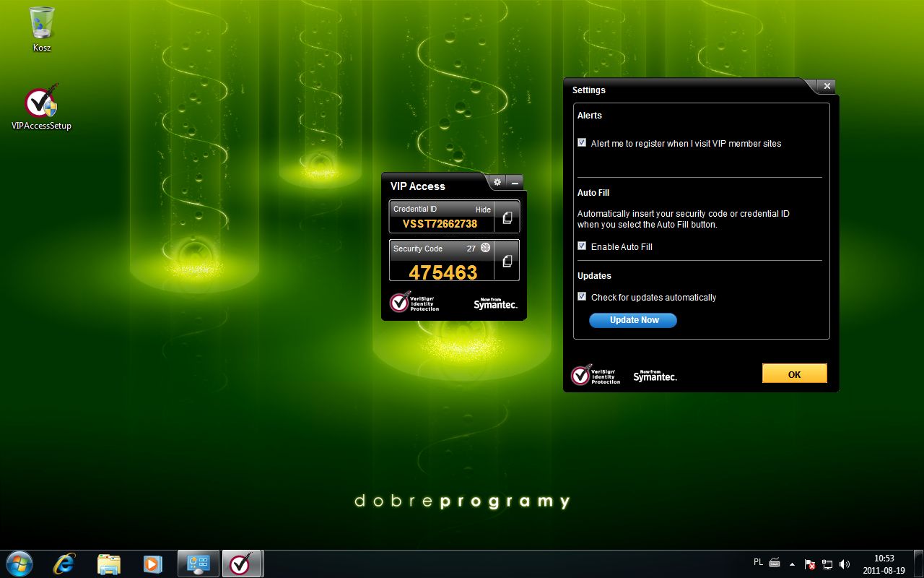Viewport: 924px width, 578px height.
Task: Open network status tray icon
Action: pyautogui.click(x=827, y=564)
